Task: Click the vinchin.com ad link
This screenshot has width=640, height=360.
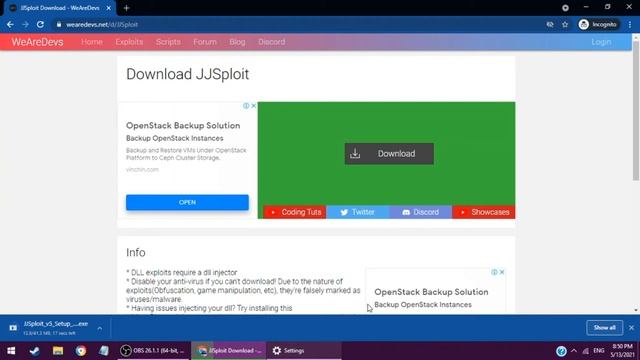Action: click(x=142, y=169)
